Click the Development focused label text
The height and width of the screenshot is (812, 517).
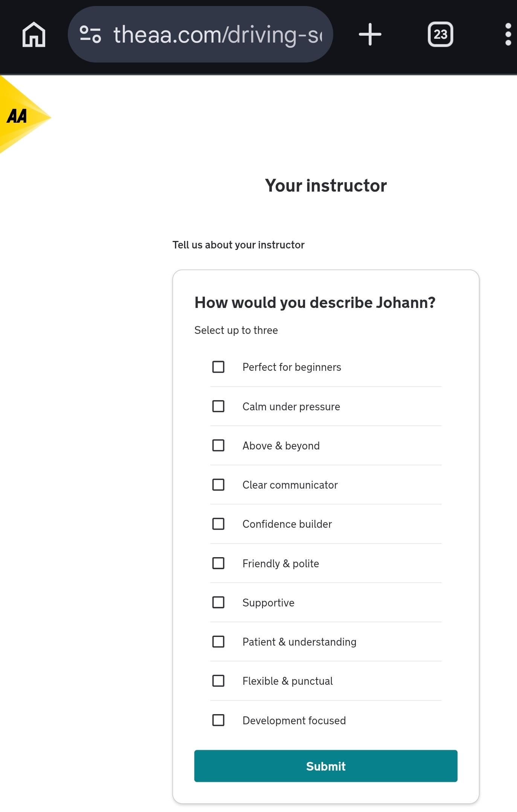(x=294, y=721)
